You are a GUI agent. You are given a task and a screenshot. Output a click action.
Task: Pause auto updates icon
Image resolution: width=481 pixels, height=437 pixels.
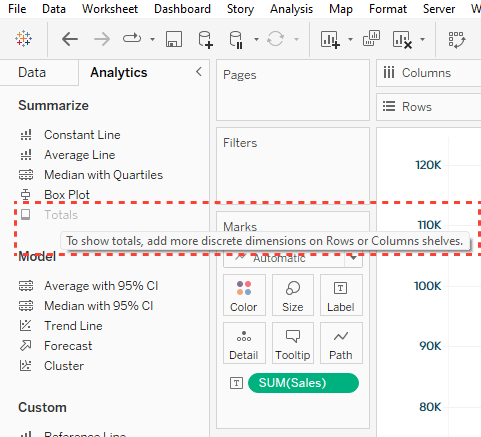coord(236,40)
